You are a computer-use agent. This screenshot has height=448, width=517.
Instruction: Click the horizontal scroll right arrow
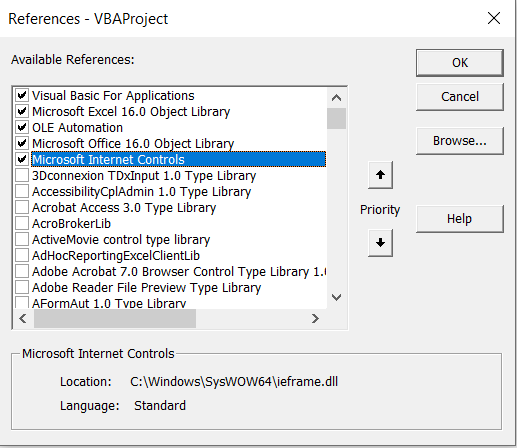point(315,319)
